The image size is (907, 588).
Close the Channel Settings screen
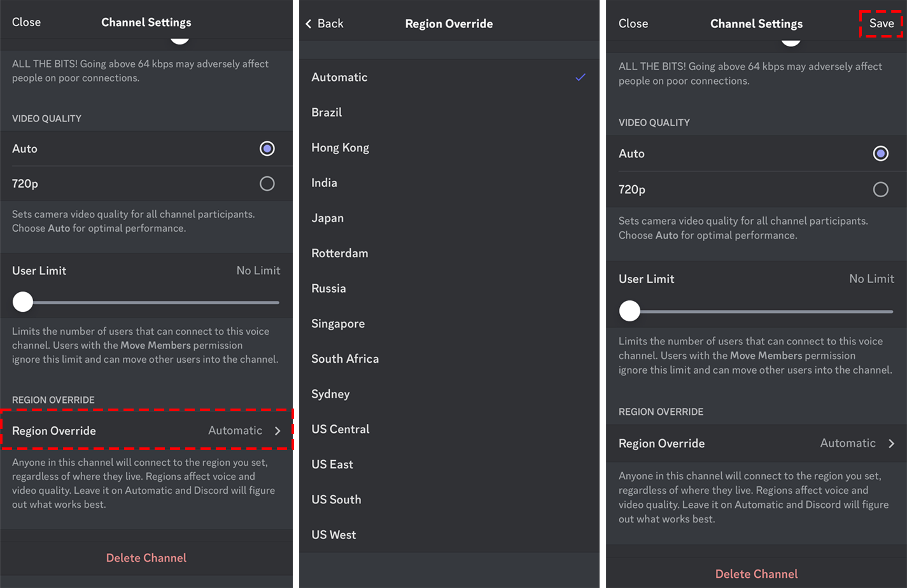(26, 21)
